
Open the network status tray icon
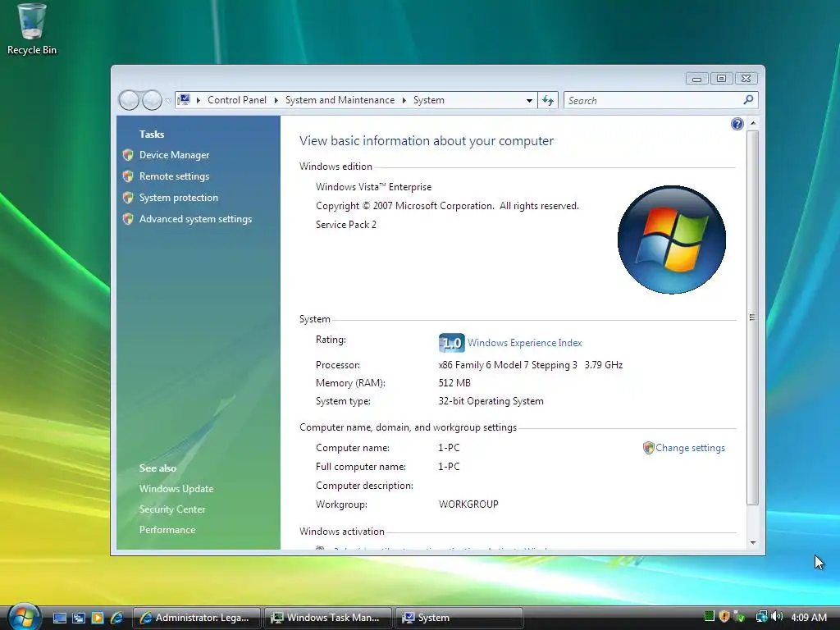(x=761, y=617)
